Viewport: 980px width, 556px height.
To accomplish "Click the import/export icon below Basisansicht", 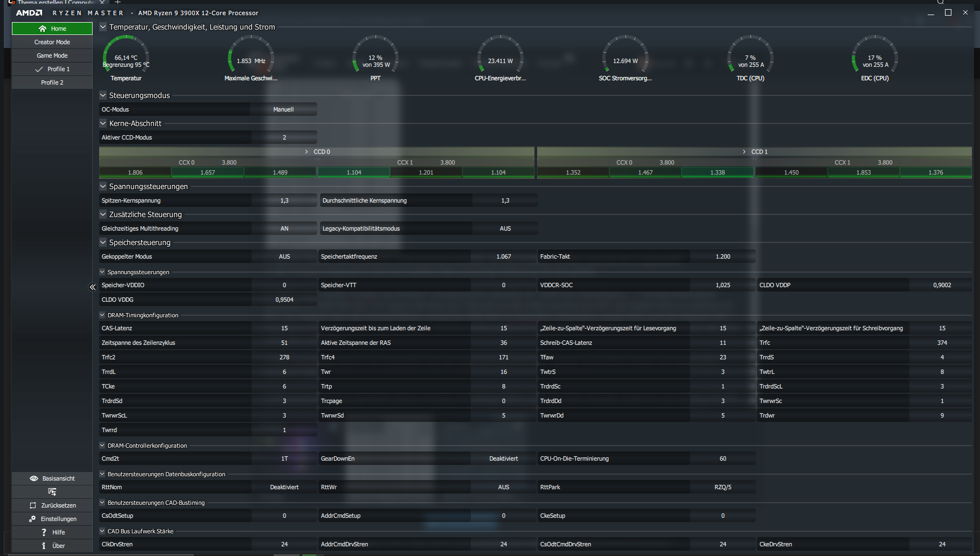I will (52, 492).
